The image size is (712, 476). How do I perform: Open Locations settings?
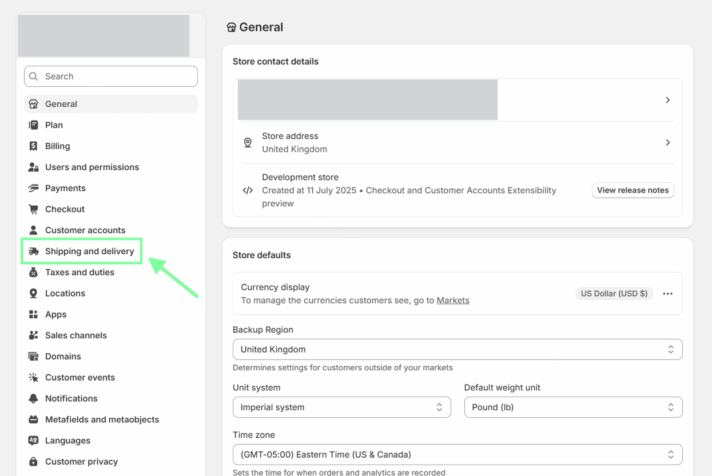pyautogui.click(x=111, y=293)
